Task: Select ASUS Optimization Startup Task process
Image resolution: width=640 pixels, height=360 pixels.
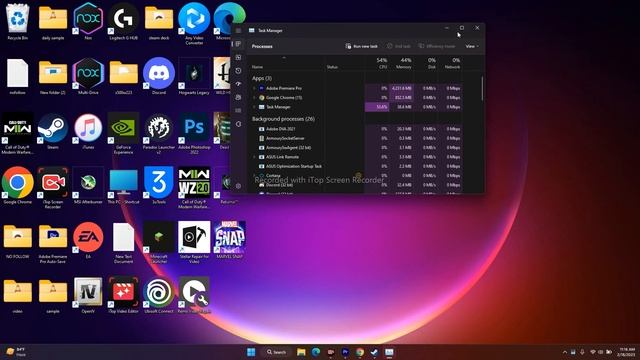Action: pyautogui.click(x=356, y=166)
